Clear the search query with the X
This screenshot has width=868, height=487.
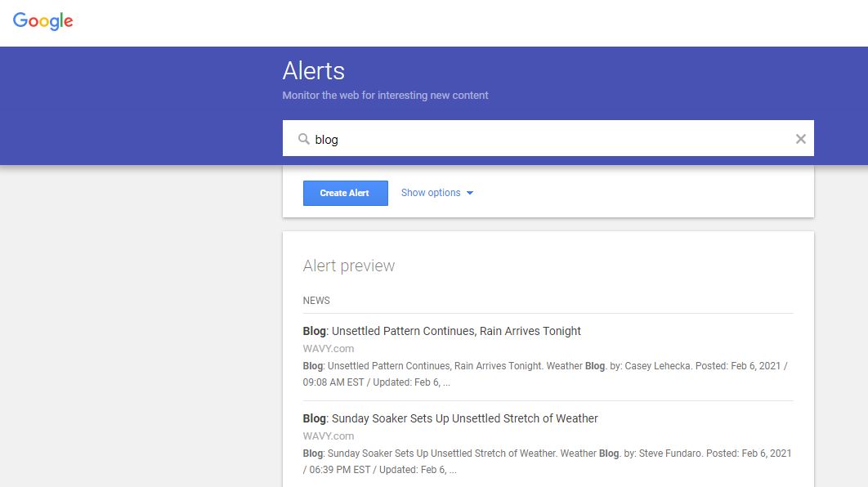[800, 139]
